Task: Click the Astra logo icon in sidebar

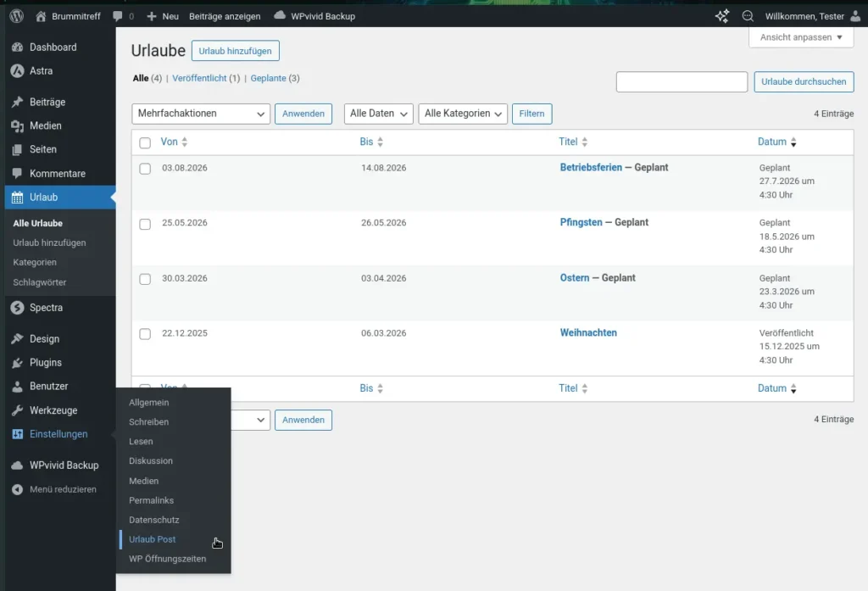Action: point(17,71)
